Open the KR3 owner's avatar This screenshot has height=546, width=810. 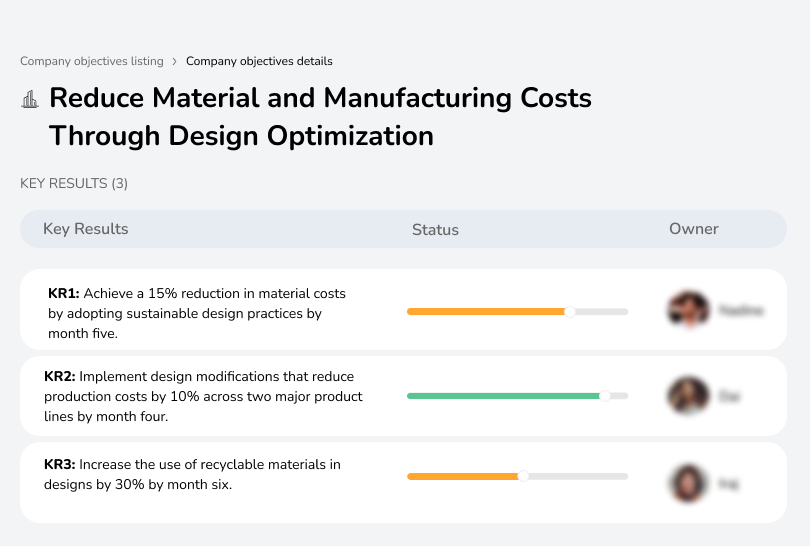point(688,483)
